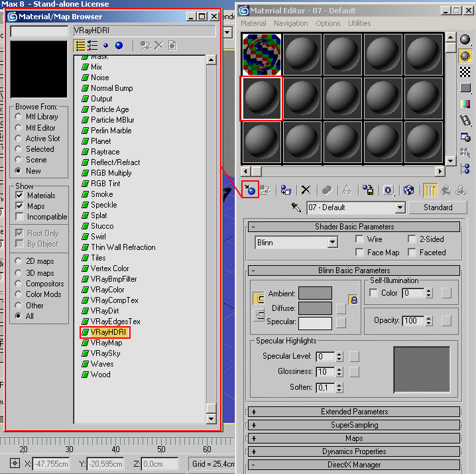The image size is (476, 474).
Task: Open the Navigation menu
Action: pyautogui.click(x=290, y=23)
